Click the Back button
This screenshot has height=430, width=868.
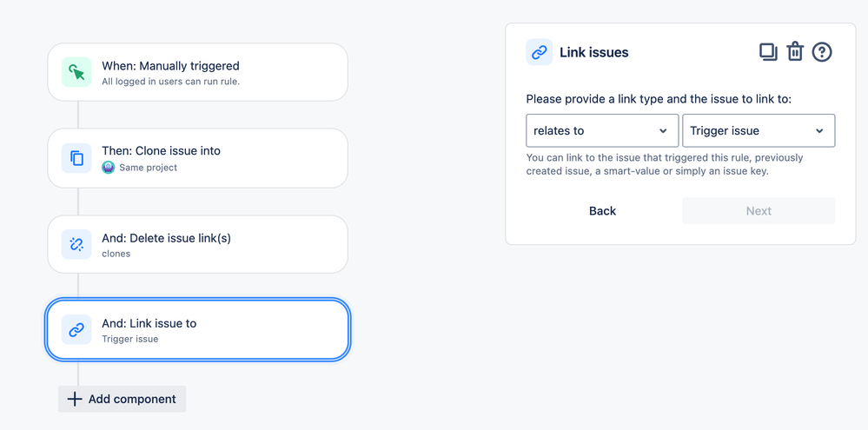click(602, 211)
